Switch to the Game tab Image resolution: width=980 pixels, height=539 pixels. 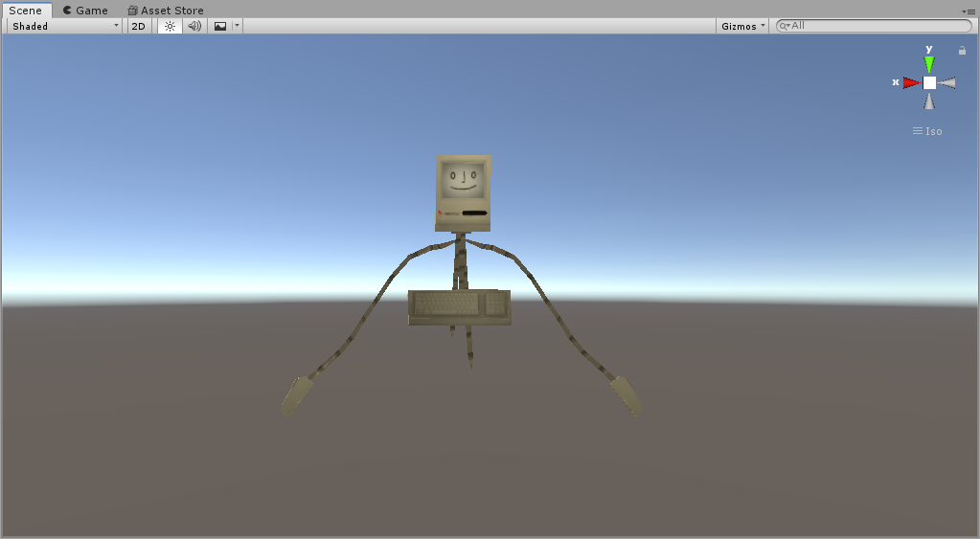[85, 11]
